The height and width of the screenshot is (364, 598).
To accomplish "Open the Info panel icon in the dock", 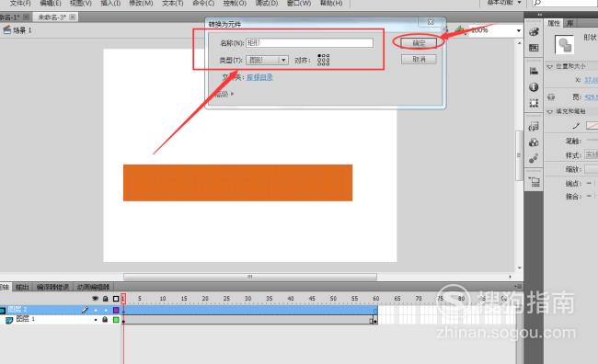I will point(534,87).
